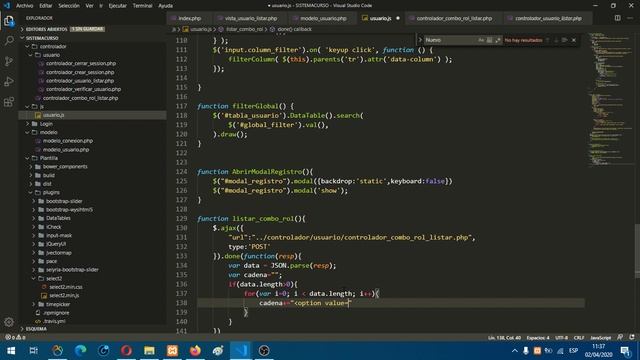Open the Ver menu
640x360 pixels.
[x=89, y=6]
